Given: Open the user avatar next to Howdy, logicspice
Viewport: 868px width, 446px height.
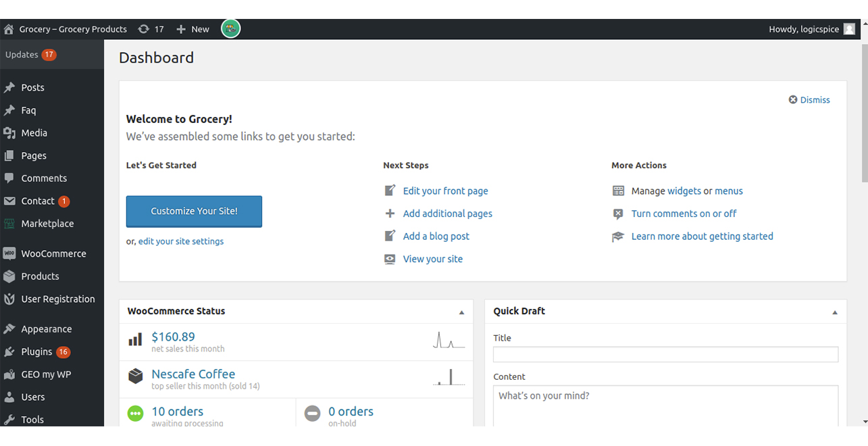Looking at the screenshot, I should [849, 29].
